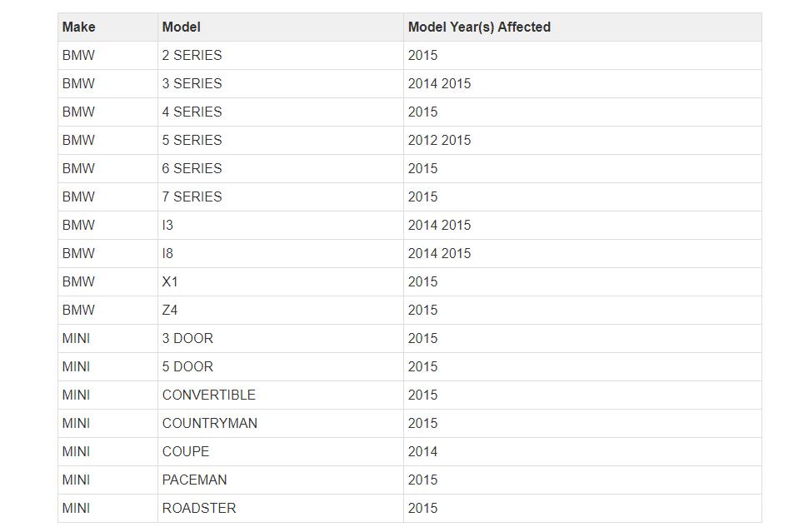This screenshot has width=799, height=532.
Task: Select the ROADSTER model cell
Action: (199, 508)
